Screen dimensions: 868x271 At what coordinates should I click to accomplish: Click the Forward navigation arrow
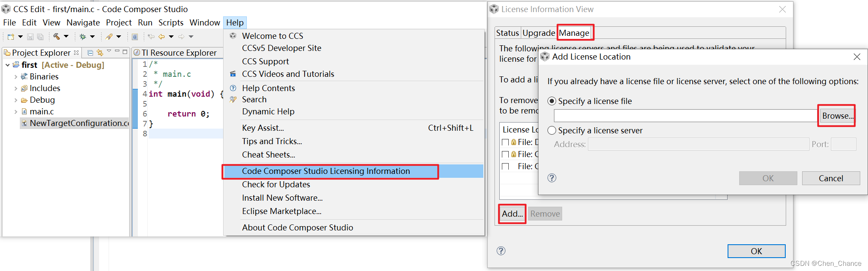point(181,36)
